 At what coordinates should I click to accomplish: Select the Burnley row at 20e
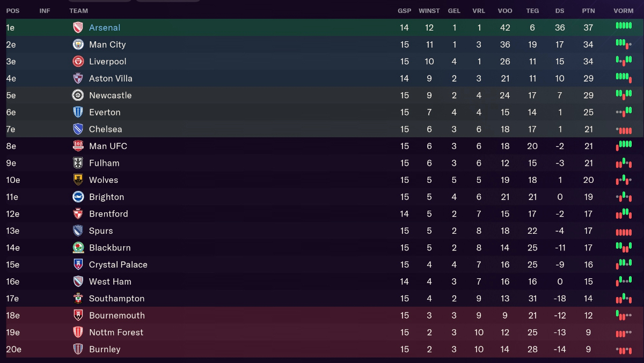point(322,349)
